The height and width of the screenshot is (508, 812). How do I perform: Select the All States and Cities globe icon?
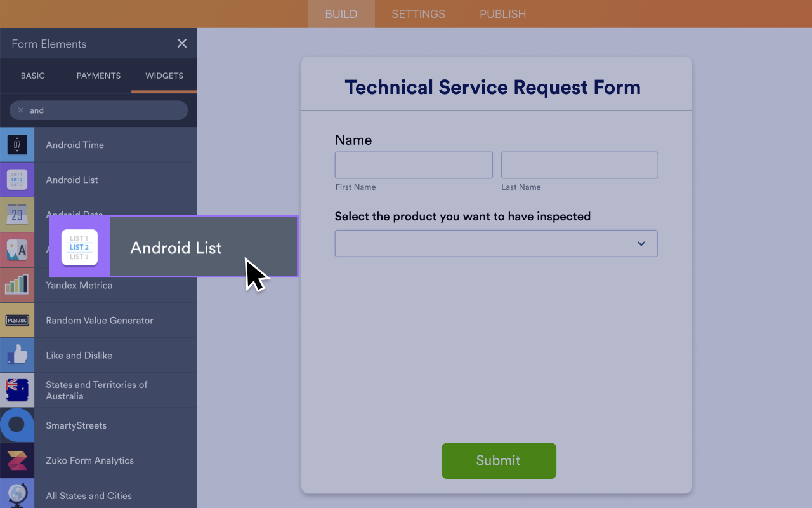17,495
